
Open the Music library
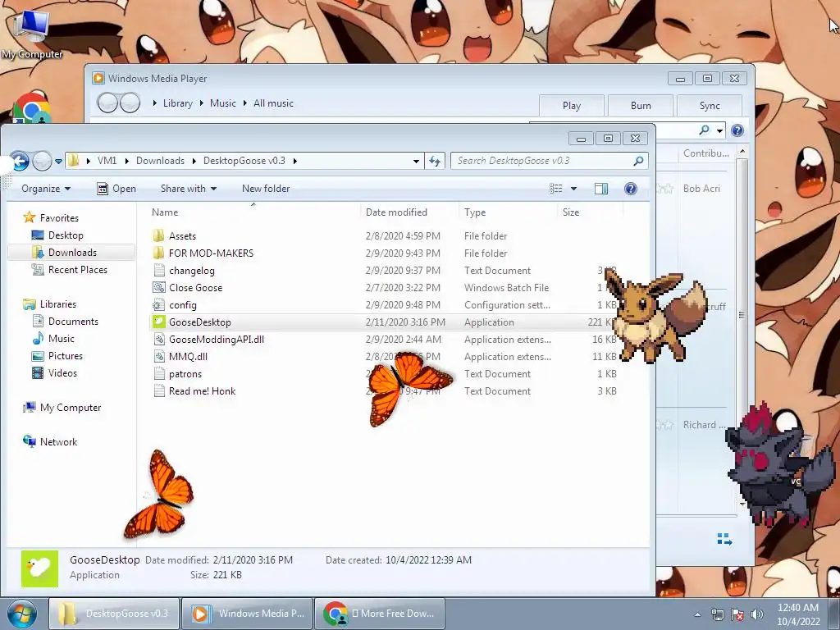61,339
